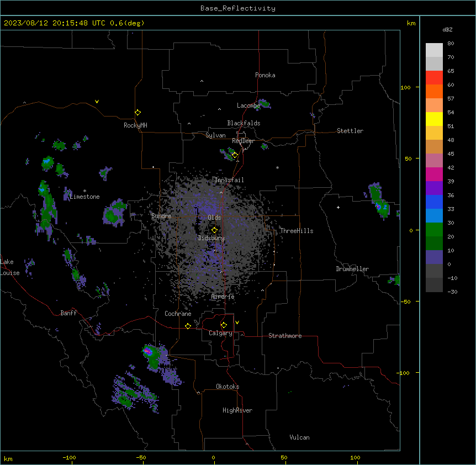Click the Lake Louise label

click(10, 267)
